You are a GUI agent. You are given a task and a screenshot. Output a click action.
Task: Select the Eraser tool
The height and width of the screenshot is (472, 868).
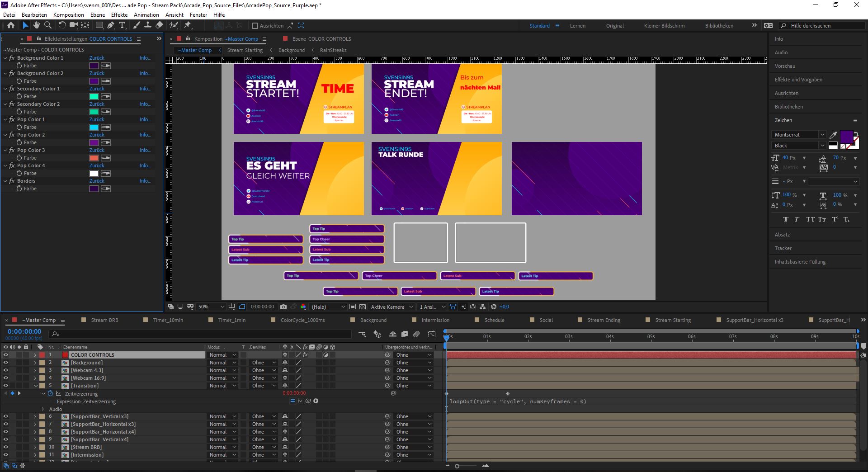159,25
